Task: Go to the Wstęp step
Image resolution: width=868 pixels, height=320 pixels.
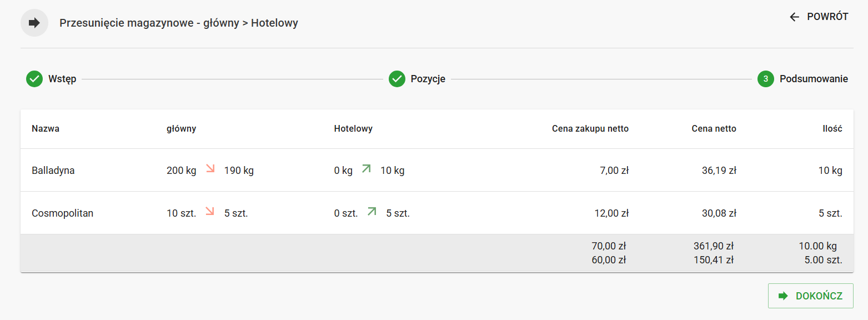Action: pyautogui.click(x=62, y=79)
